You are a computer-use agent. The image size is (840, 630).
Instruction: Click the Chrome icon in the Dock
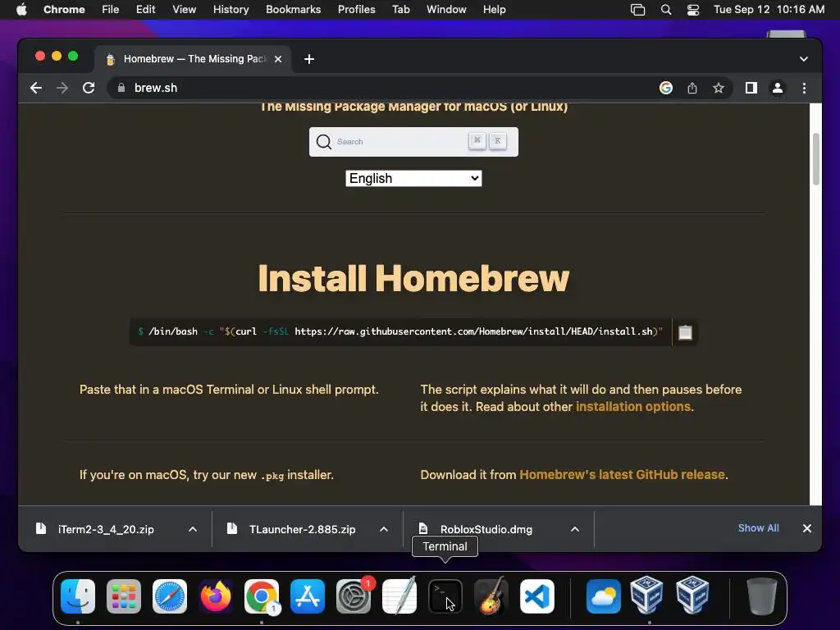[262, 596]
